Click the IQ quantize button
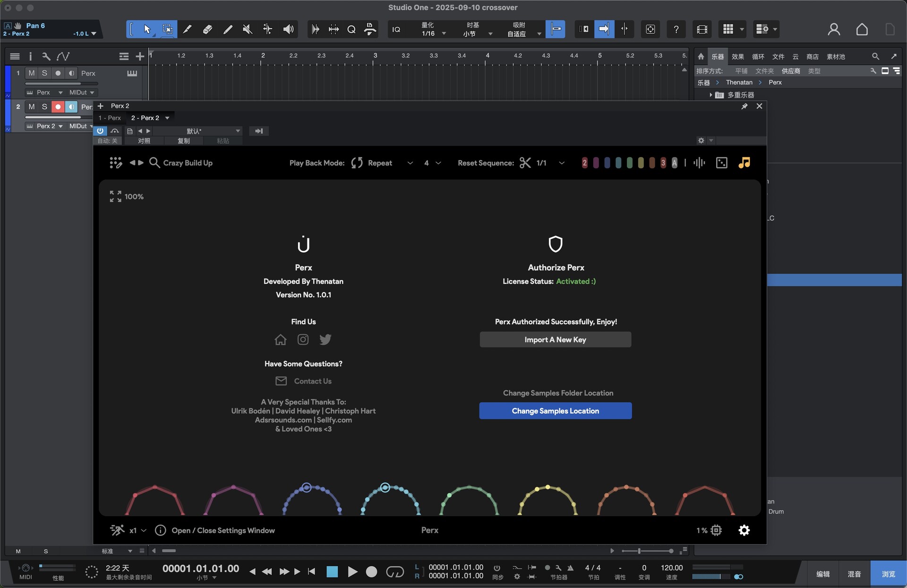Image resolution: width=907 pixels, height=588 pixels. tap(396, 29)
